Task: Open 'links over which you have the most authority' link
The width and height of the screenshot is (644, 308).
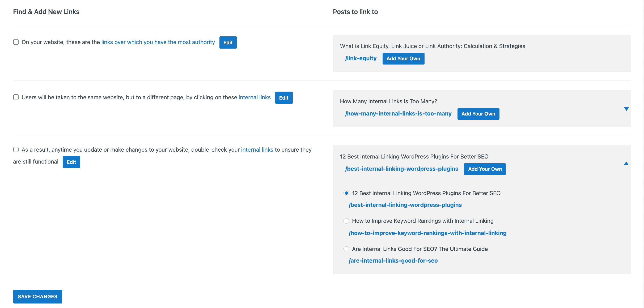Action: click(x=158, y=42)
